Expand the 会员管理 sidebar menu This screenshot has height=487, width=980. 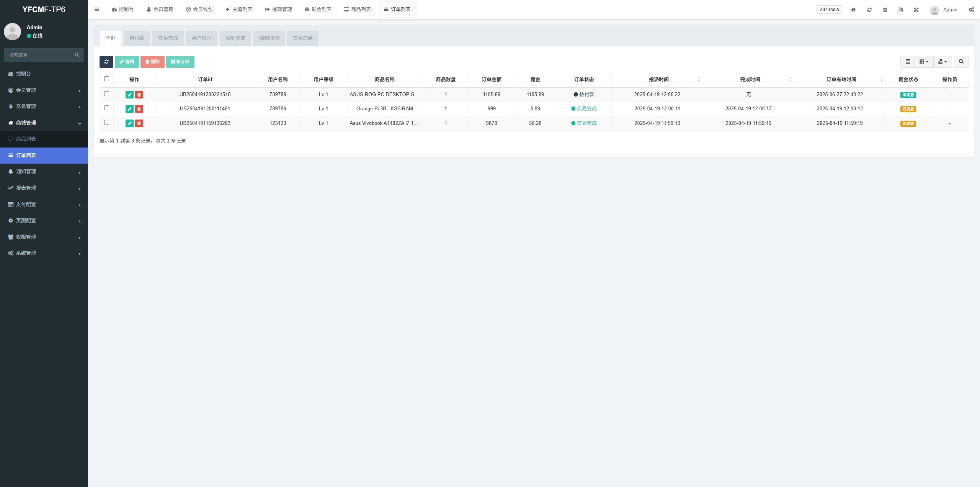click(44, 90)
